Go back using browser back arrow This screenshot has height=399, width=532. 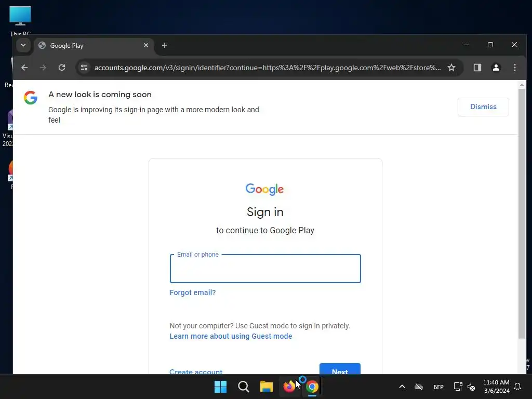[24, 68]
